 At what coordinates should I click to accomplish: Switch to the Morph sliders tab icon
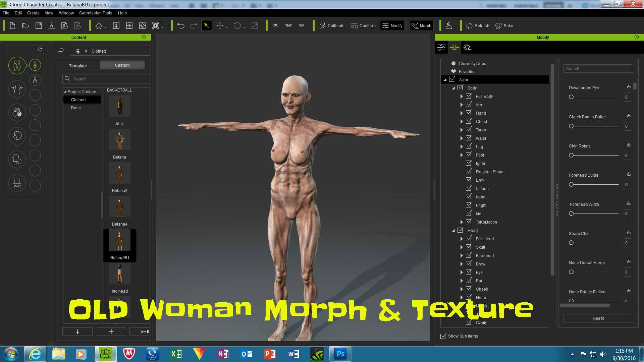click(x=454, y=47)
